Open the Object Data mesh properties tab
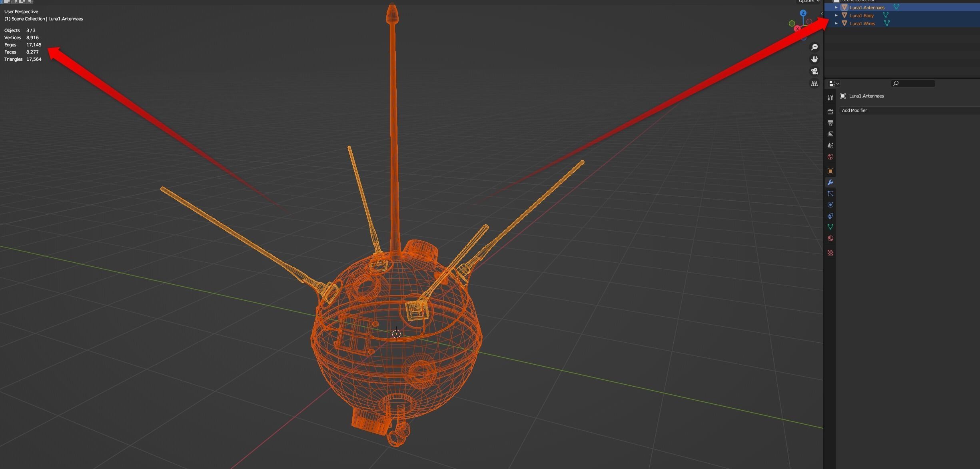Viewport: 980px width, 469px height. (830, 227)
